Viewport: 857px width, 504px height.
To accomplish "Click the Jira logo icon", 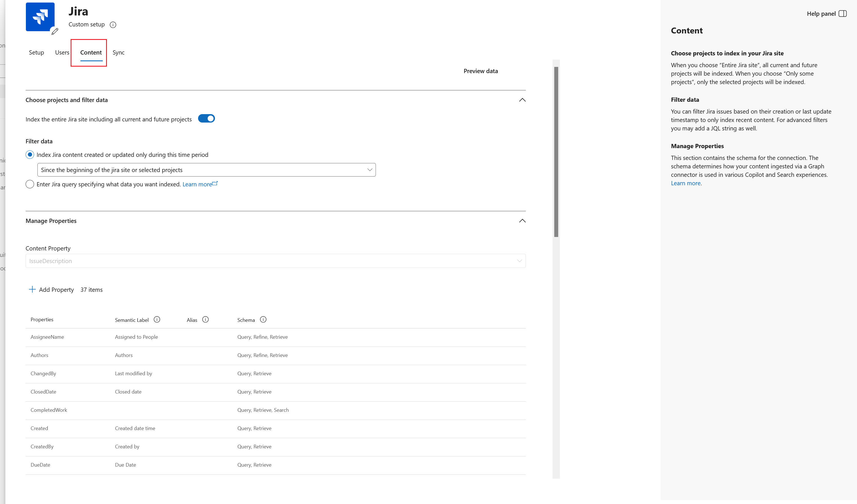I will 40,17.
